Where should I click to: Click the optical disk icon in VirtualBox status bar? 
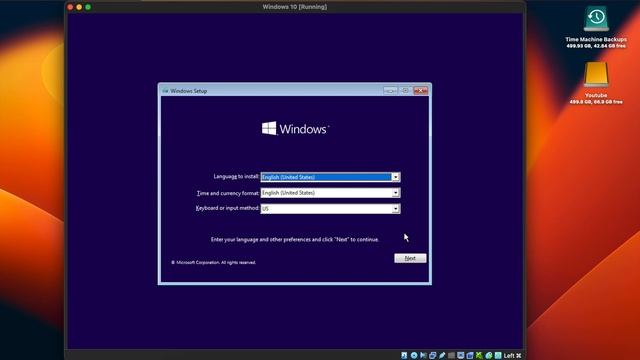click(414, 356)
